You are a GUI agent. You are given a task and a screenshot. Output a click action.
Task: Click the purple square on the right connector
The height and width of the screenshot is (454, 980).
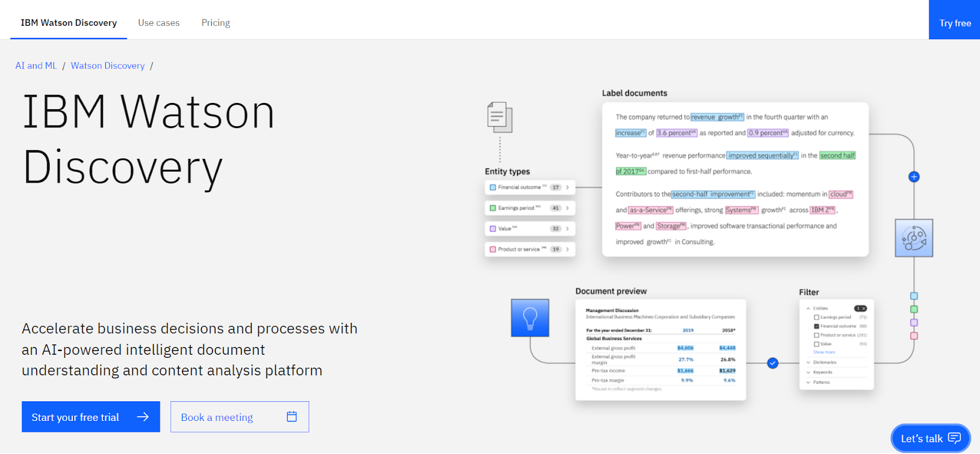pos(914,322)
